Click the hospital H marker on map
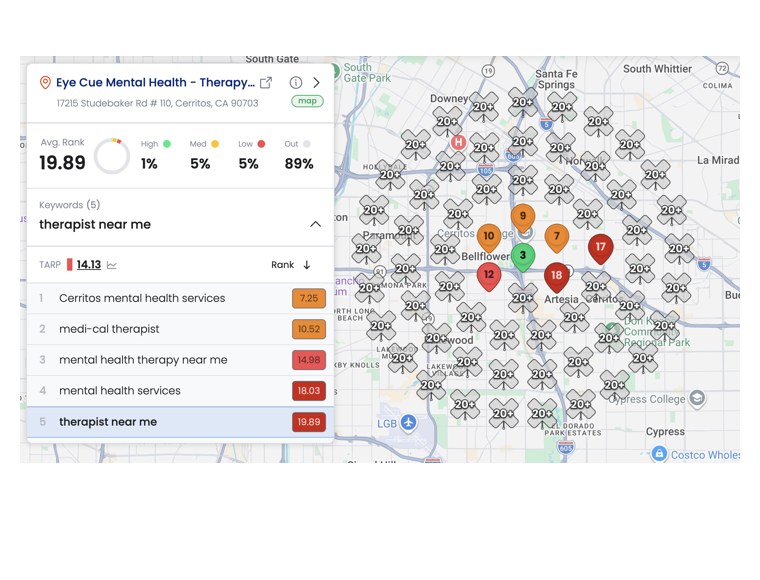Screen dimensions: 760x580 458,142
